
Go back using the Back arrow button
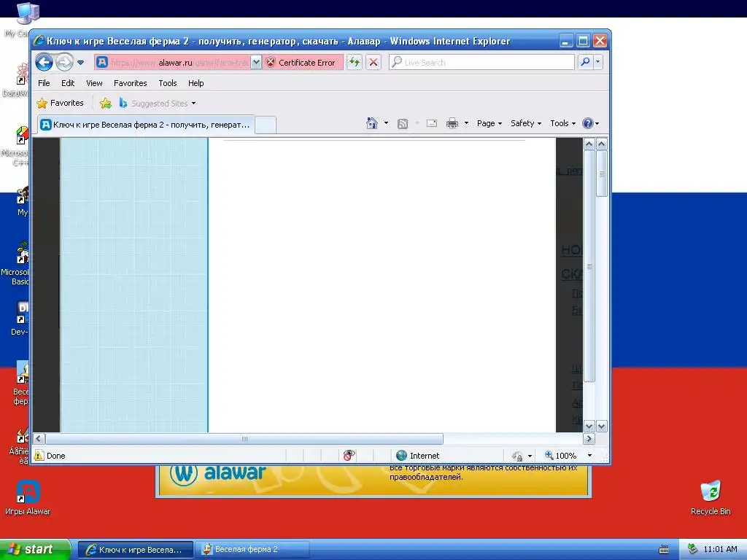(44, 63)
